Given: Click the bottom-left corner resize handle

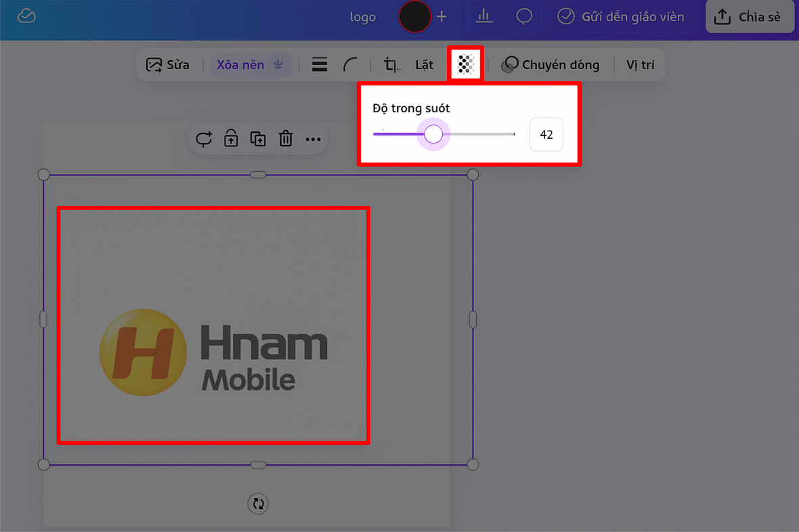Looking at the screenshot, I should pyautogui.click(x=44, y=464).
